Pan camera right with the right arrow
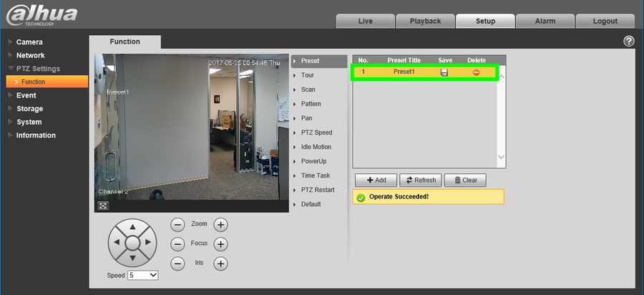Image resolution: width=644 pixels, height=295 pixels. [148, 243]
